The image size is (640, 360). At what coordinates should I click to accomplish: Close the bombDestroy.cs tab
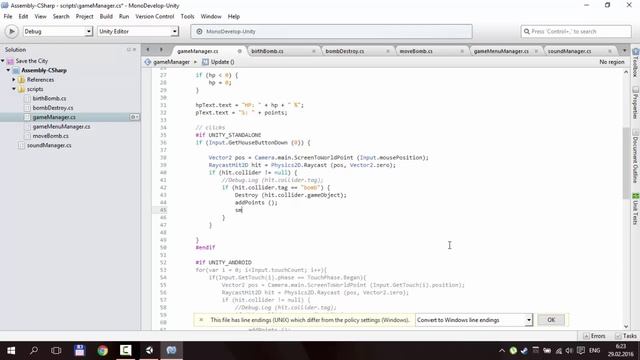pyautogui.click(x=388, y=51)
